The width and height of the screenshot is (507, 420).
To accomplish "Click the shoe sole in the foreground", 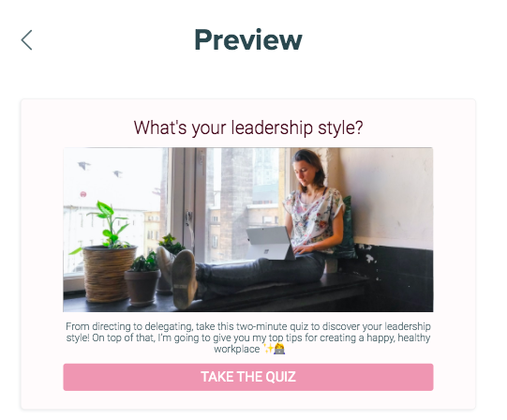I will click(185, 279).
